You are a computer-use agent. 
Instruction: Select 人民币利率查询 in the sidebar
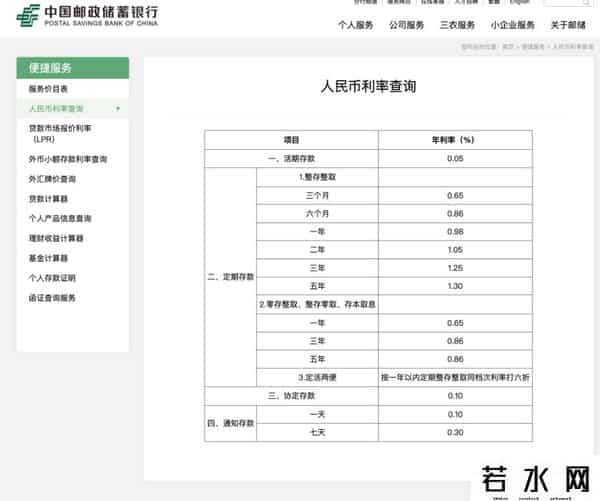pyautogui.click(x=57, y=108)
